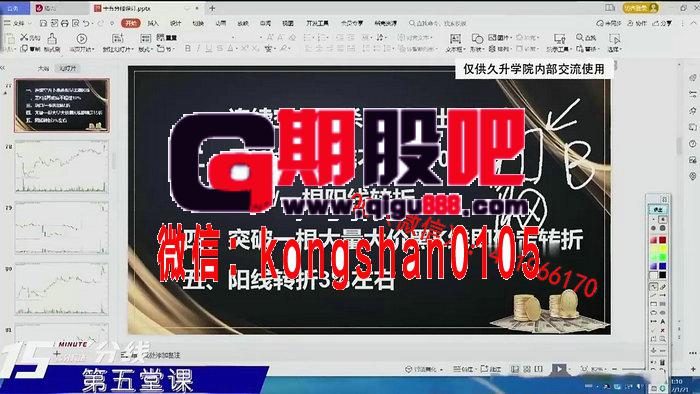700x394 pixels.
Task: Toggle slide sorter view in status bar
Action: (x=527, y=369)
